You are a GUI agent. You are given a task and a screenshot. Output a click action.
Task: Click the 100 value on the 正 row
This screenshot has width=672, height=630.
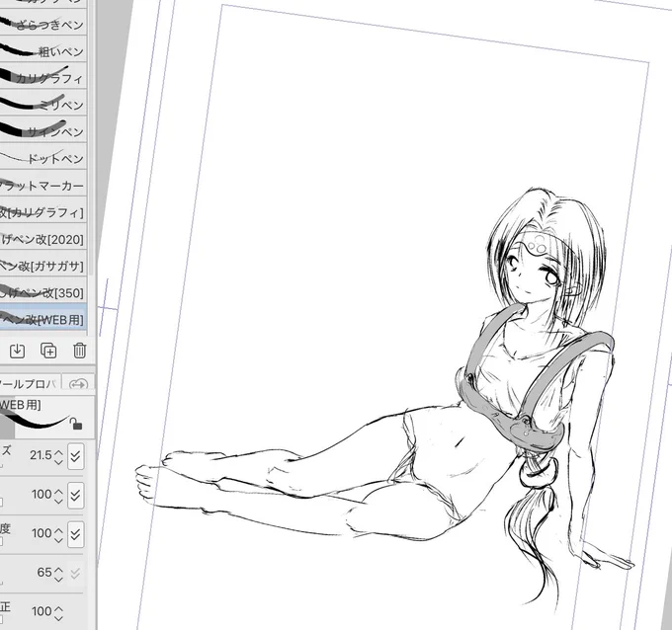pyautogui.click(x=42, y=611)
